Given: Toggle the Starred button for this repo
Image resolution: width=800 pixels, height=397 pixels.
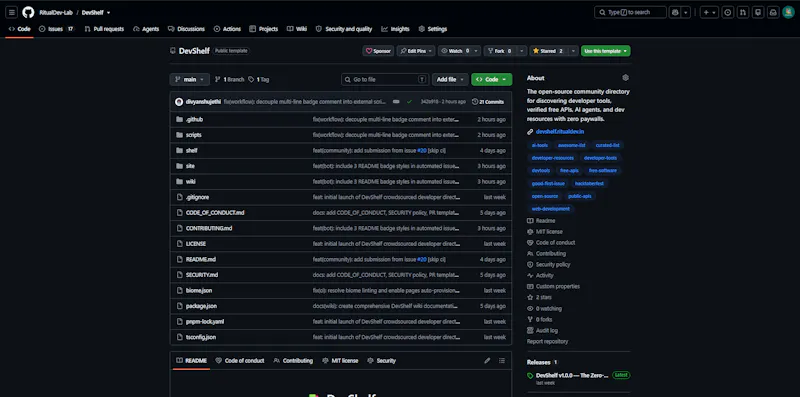Looking at the screenshot, I should tap(548, 51).
